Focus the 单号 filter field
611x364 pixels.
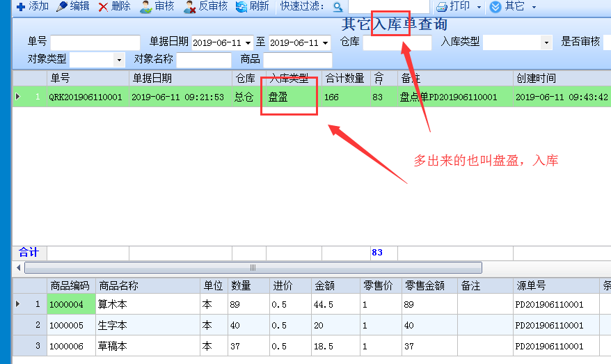pyautogui.click(x=95, y=42)
